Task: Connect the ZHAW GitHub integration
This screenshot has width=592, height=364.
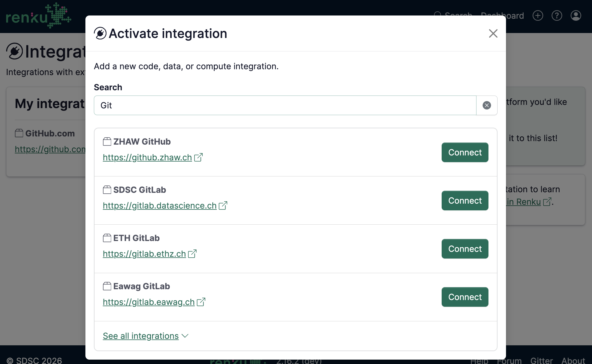Action: point(465,152)
